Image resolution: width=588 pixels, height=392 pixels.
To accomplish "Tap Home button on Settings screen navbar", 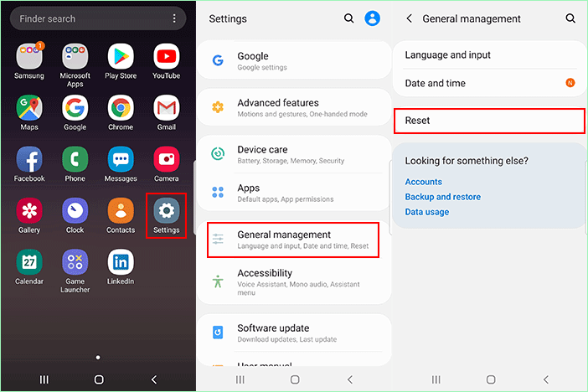I will [295, 379].
